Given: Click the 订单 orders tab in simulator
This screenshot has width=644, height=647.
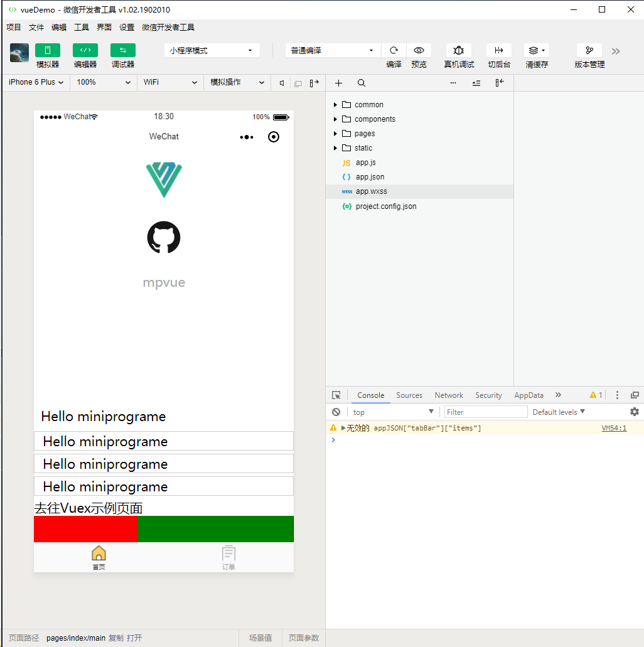Looking at the screenshot, I should coord(228,558).
